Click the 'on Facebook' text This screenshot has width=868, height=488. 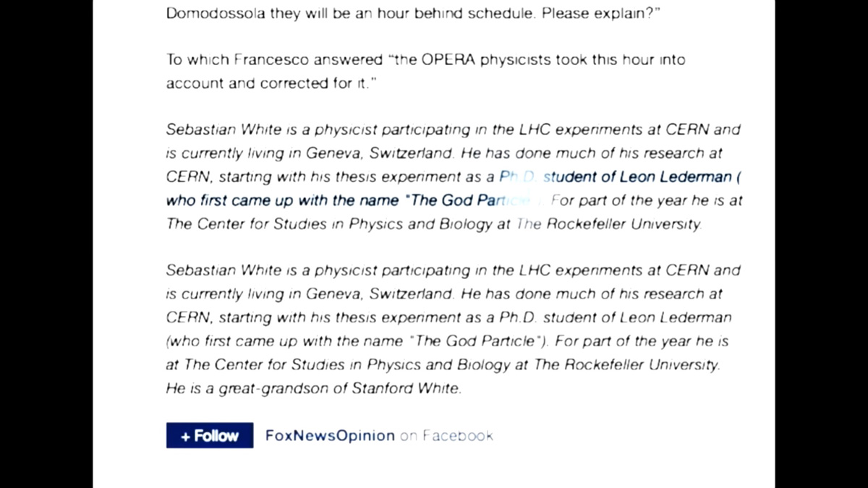446,435
